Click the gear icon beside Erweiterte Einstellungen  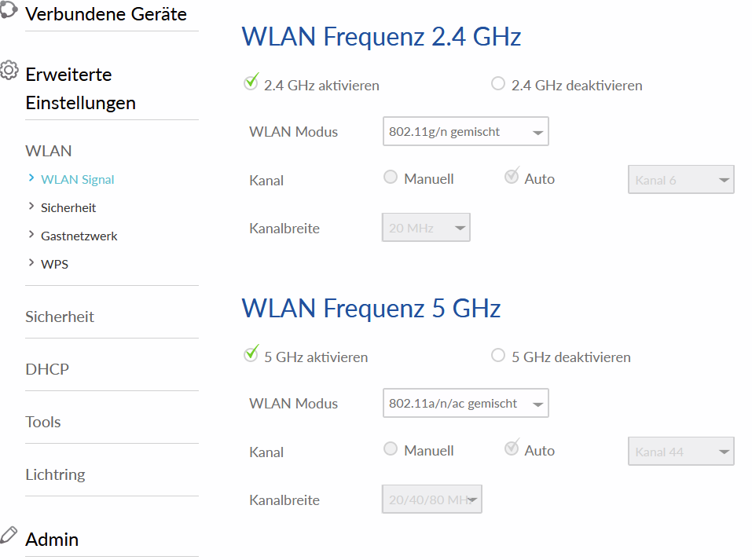[x=9, y=71]
